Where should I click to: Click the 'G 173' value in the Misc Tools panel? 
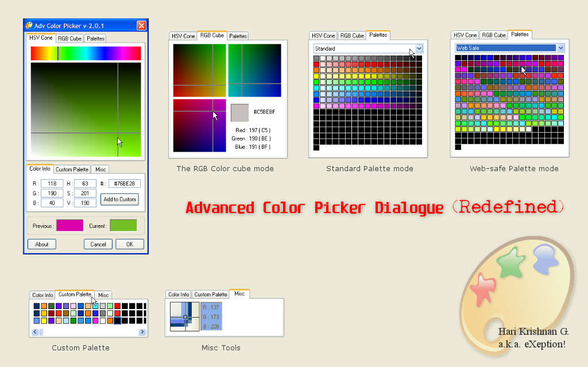point(211,316)
